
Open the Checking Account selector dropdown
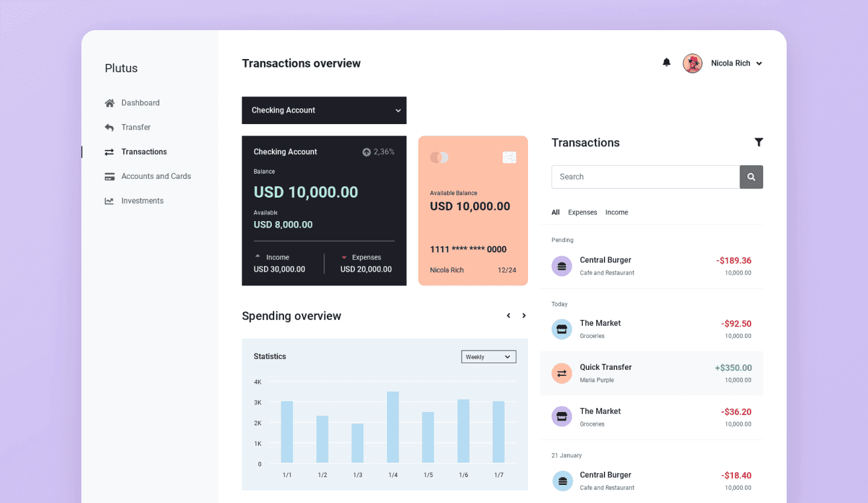324,110
